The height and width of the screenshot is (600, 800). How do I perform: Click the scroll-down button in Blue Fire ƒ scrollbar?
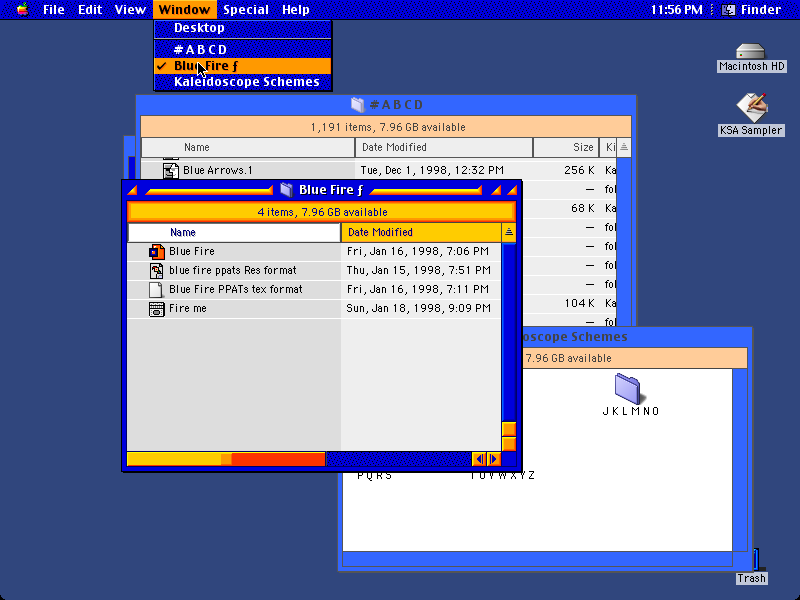tap(509, 443)
